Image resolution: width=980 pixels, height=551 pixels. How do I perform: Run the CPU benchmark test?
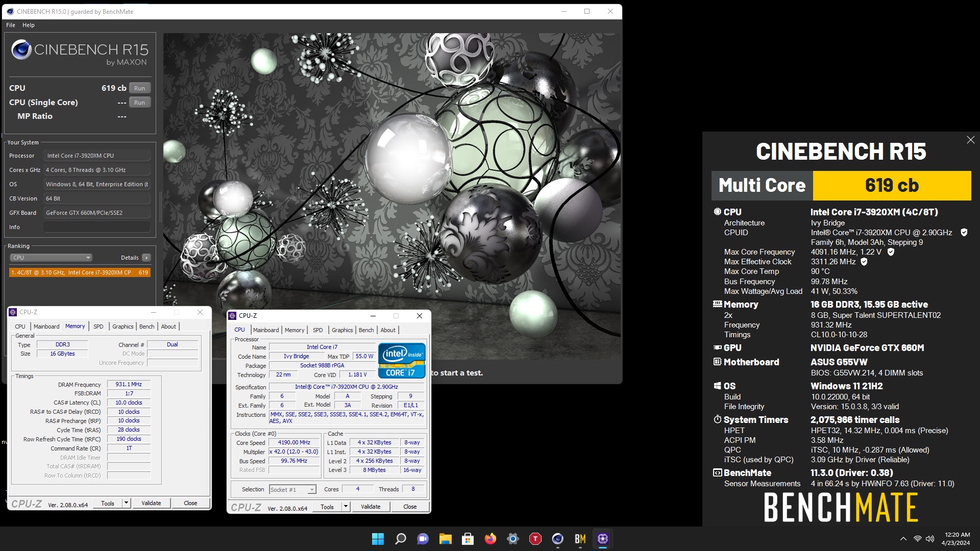[140, 88]
